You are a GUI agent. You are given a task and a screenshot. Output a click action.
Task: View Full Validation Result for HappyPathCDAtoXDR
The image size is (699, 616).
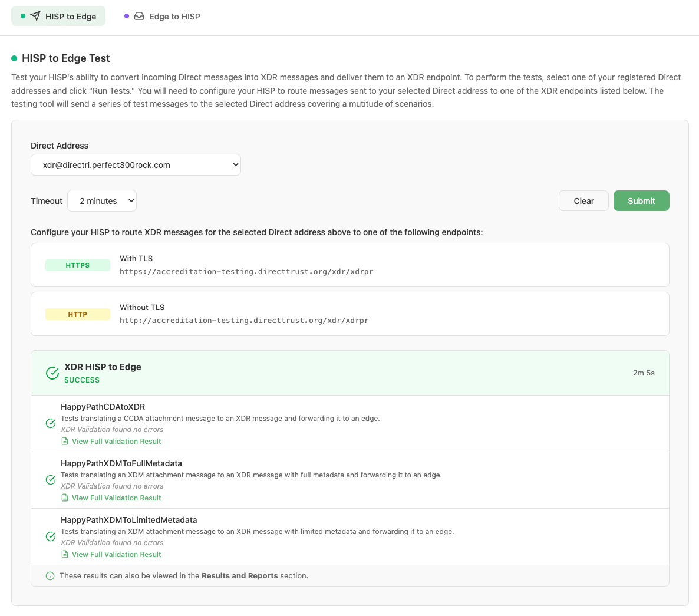[116, 442]
